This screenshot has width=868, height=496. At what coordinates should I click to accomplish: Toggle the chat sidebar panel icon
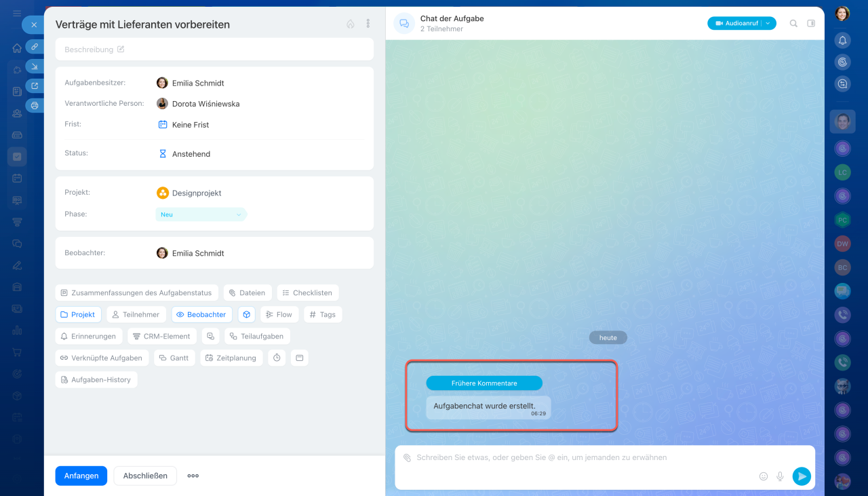point(811,23)
